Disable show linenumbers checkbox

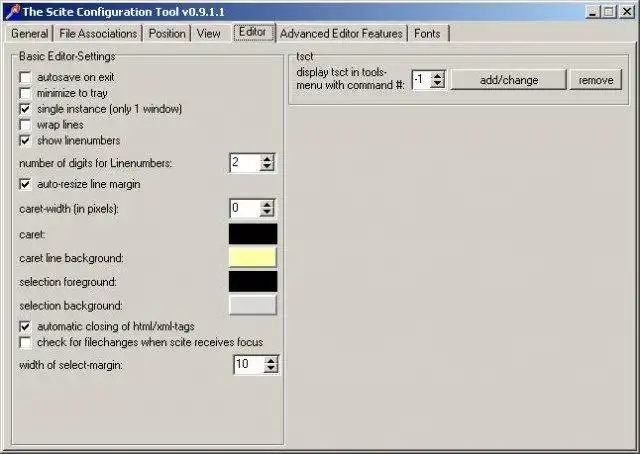tap(25, 140)
